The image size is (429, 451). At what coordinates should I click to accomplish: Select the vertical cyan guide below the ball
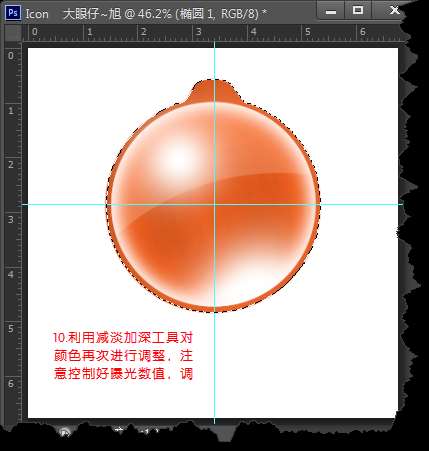[214, 367]
